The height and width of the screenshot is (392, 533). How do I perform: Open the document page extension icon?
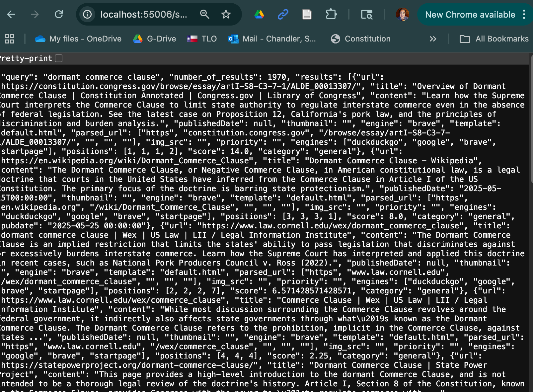[307, 14]
